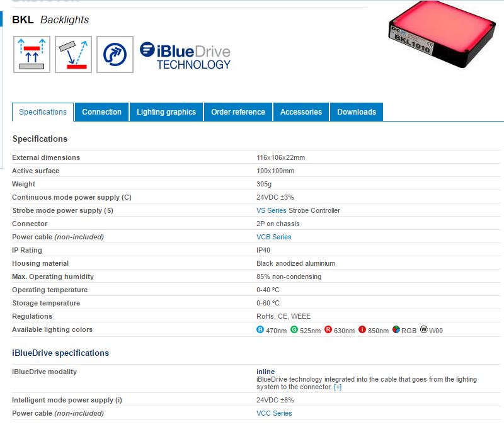Click the 'inline' modality label
This screenshot has width=504, height=427.
coord(265,372)
